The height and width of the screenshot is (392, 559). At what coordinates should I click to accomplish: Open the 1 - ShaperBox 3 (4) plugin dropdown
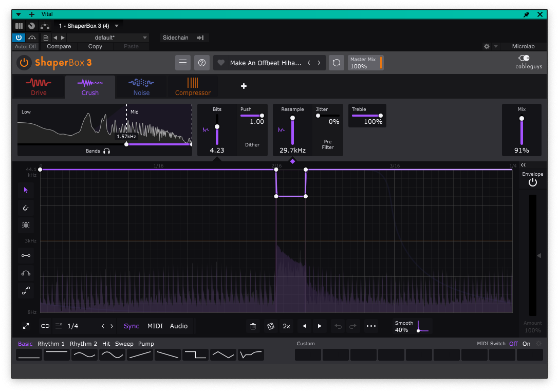point(89,26)
